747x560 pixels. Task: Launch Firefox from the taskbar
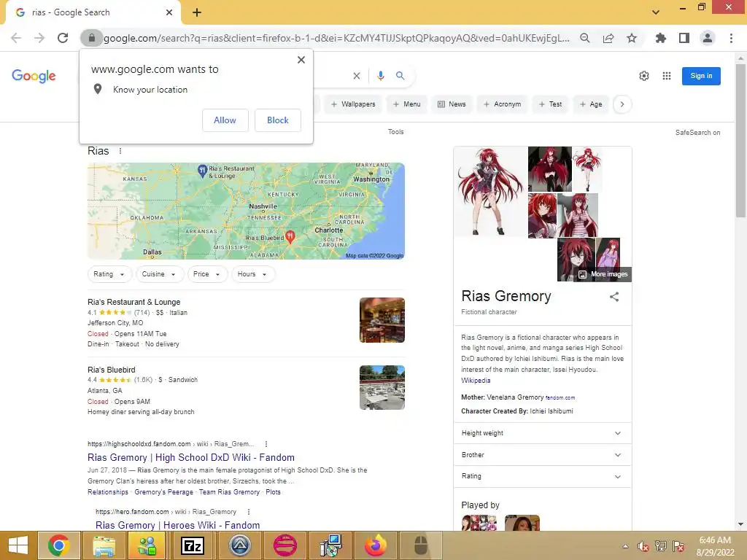click(x=376, y=545)
